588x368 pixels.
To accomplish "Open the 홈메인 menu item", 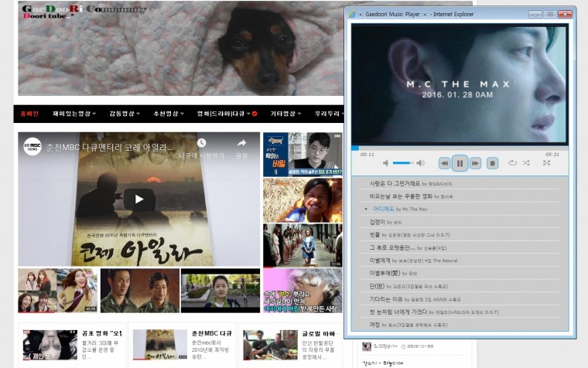I will coord(29,114).
